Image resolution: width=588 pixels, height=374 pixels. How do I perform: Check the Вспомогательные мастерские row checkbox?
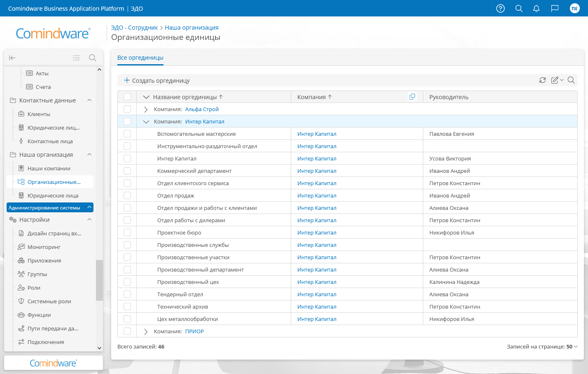(127, 134)
